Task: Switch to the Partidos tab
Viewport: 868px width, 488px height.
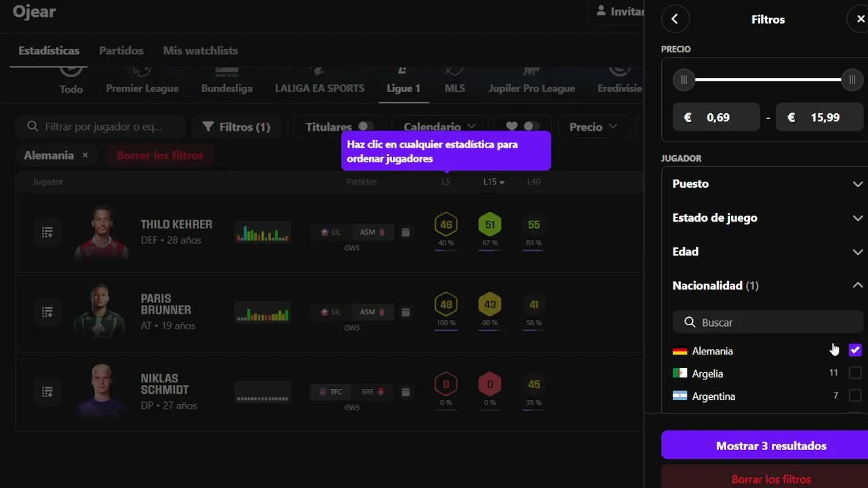Action: [121, 50]
